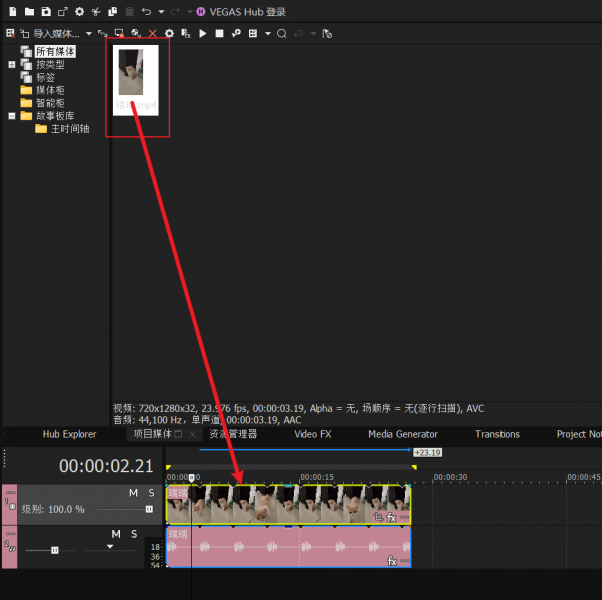The width and height of the screenshot is (602, 600).
Task: Solo the video track with S button
Action: [x=151, y=493]
